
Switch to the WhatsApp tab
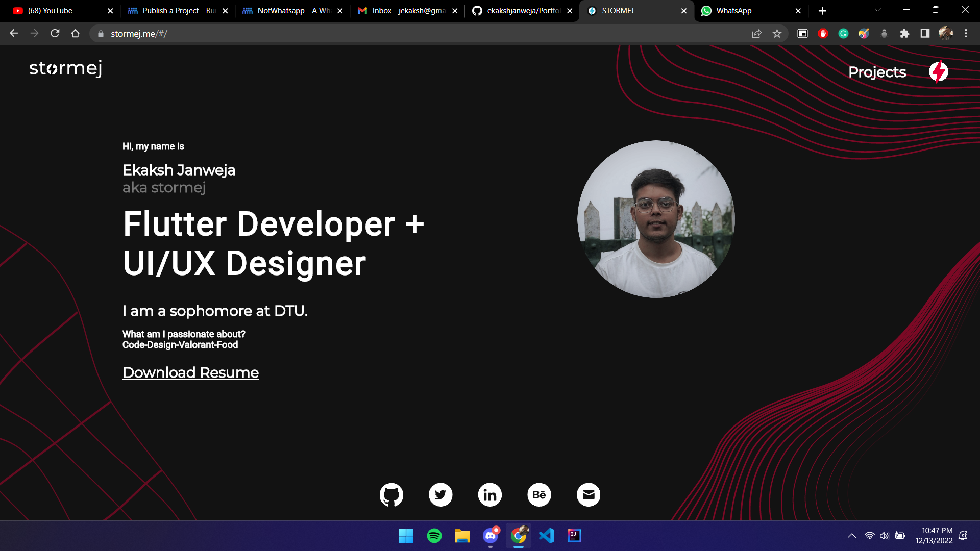(x=751, y=11)
